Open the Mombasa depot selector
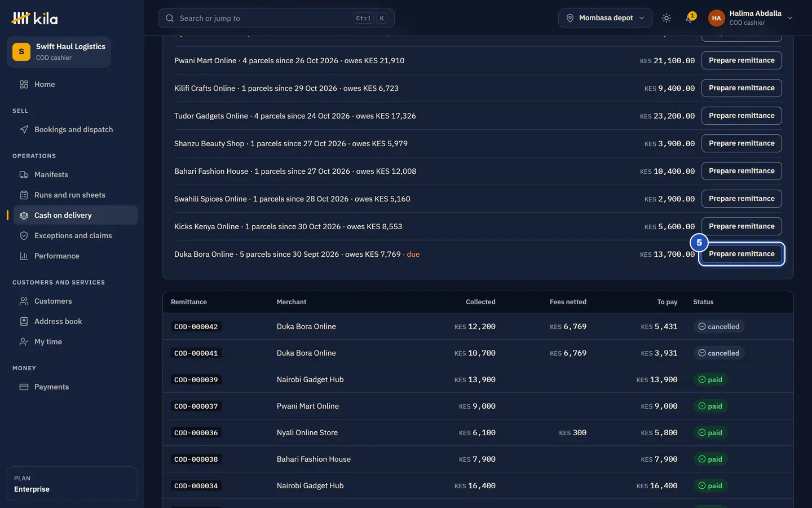 coord(606,18)
